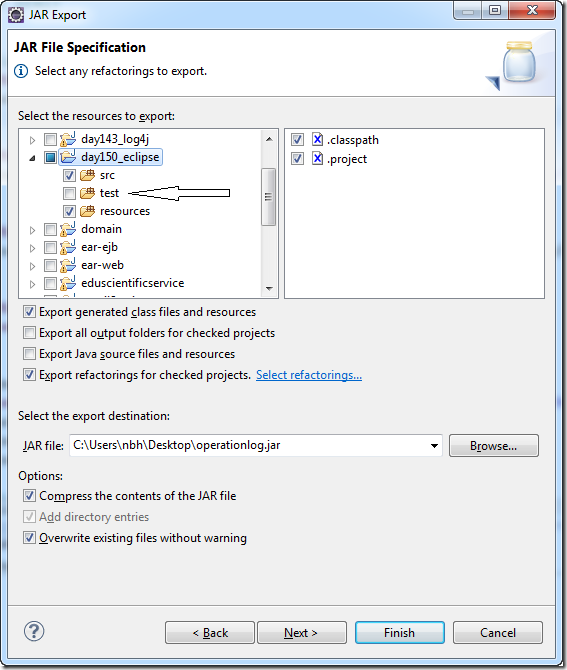567x670 pixels.
Task: Expand the ear-web tree node
Action: [x=32, y=266]
